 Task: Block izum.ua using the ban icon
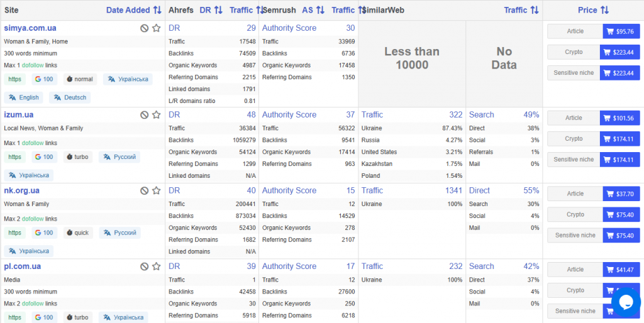pyautogui.click(x=144, y=114)
